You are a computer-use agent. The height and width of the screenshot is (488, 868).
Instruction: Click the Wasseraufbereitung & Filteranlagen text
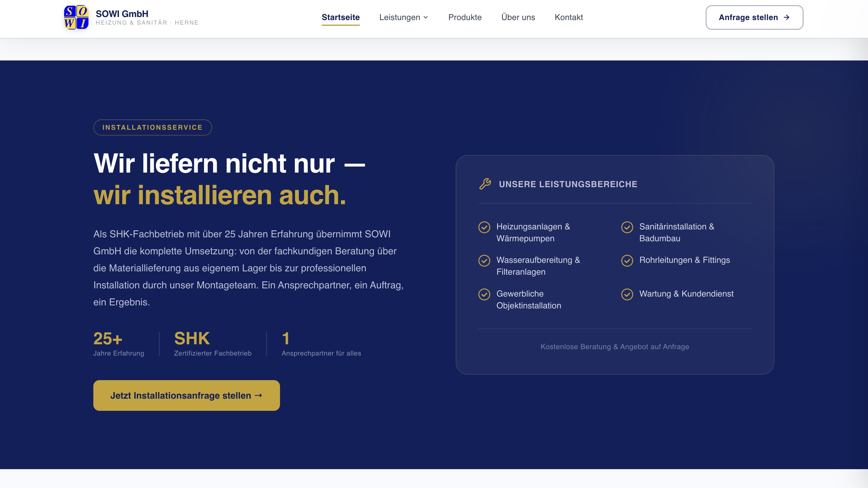(538, 266)
